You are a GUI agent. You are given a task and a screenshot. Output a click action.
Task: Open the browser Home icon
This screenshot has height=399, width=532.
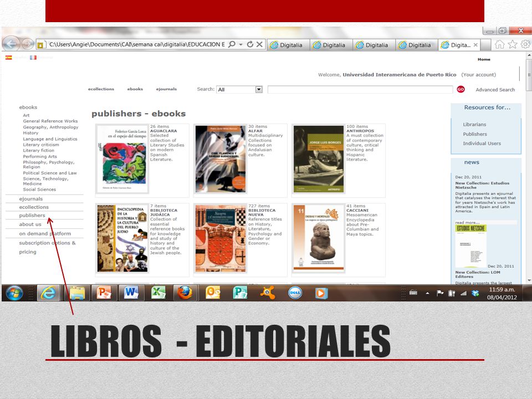(x=499, y=44)
